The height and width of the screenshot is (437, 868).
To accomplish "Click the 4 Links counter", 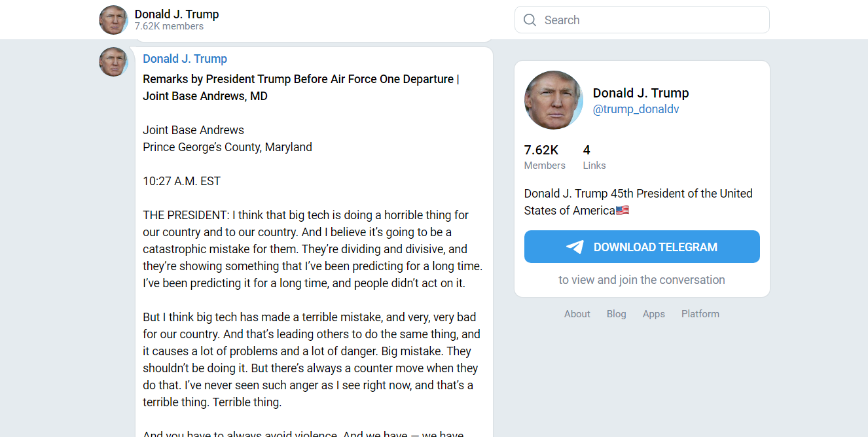I will (594, 157).
